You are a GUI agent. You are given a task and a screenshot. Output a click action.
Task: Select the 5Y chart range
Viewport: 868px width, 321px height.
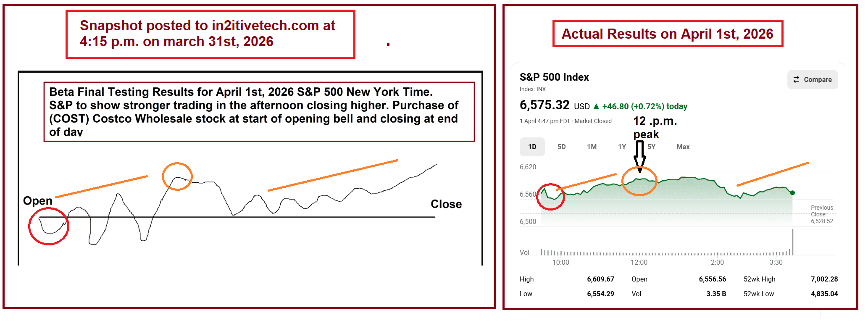651,147
